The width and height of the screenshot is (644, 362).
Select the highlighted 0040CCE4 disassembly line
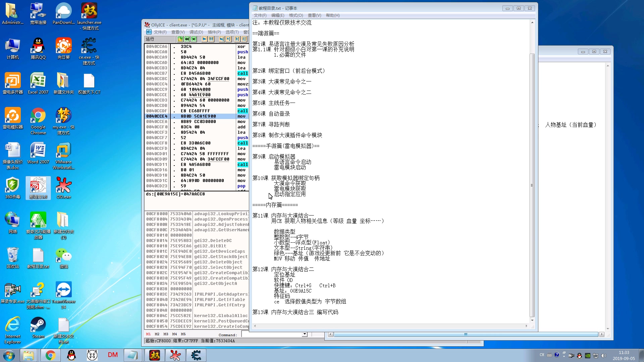[198, 116]
